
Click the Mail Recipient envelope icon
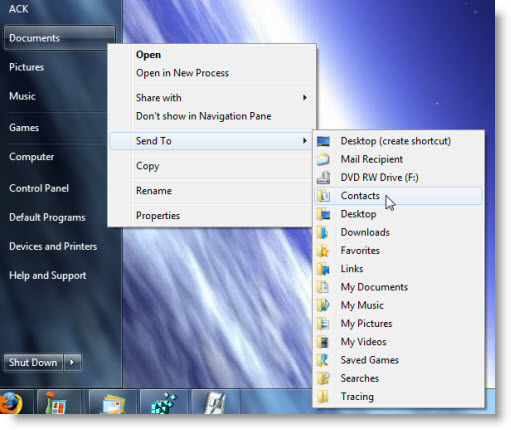click(x=323, y=159)
